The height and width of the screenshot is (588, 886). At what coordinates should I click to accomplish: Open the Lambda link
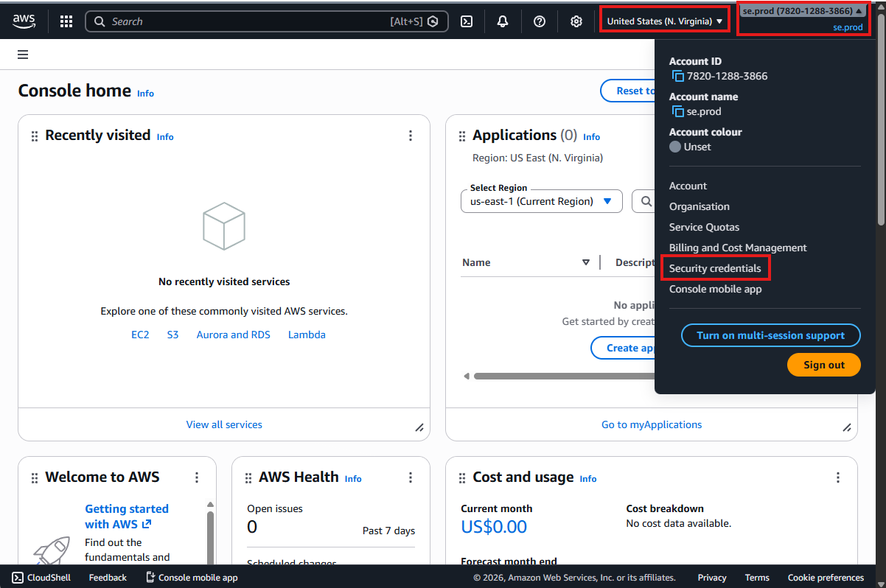[x=307, y=335]
